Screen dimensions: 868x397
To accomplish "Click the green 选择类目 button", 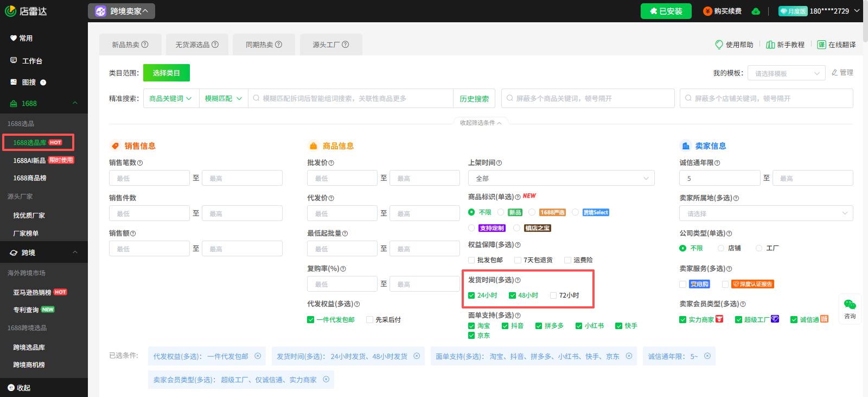I will (167, 73).
